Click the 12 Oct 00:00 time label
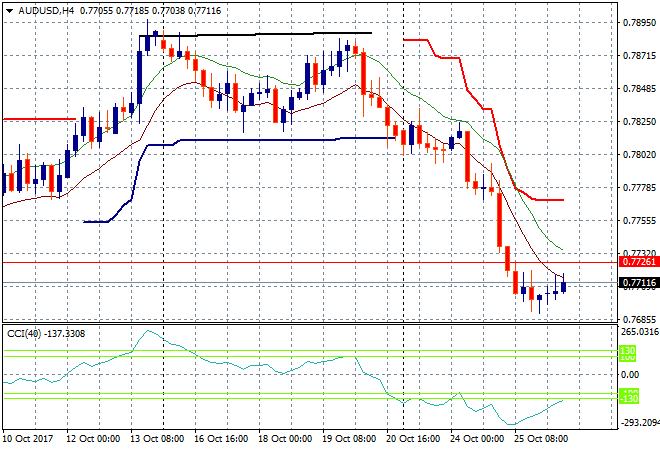 [x=93, y=439]
